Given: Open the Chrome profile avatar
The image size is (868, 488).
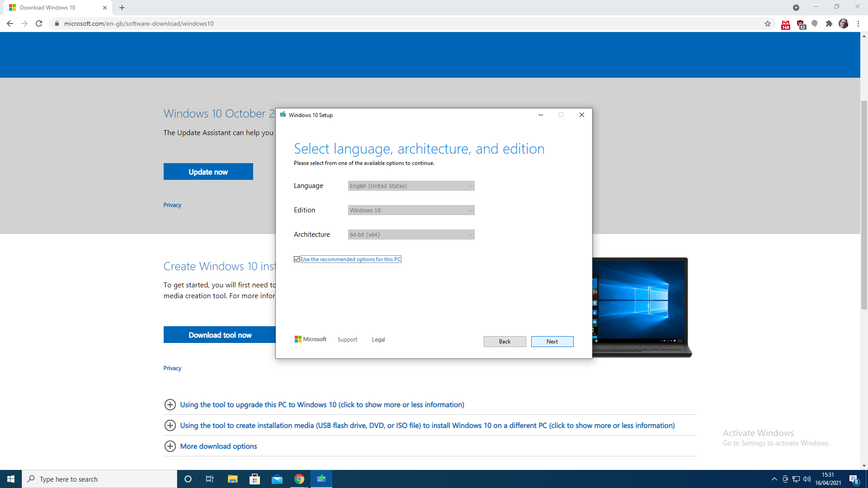Looking at the screenshot, I should (x=844, y=23).
